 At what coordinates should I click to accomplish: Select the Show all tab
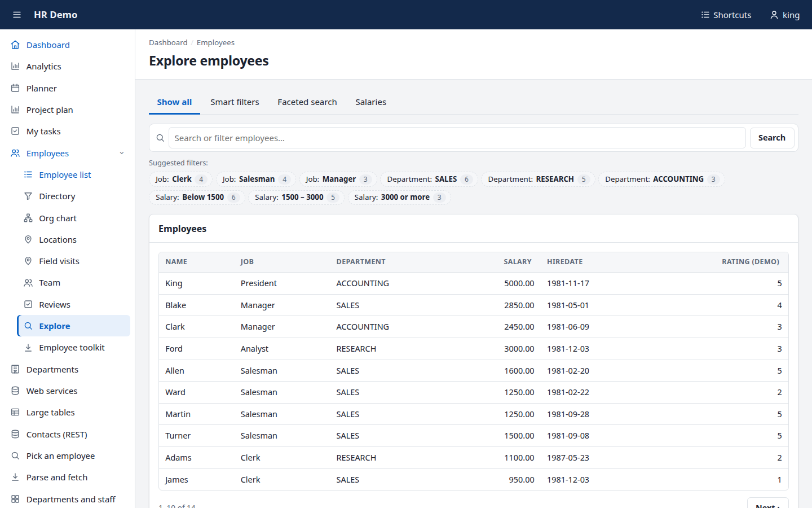(x=174, y=102)
